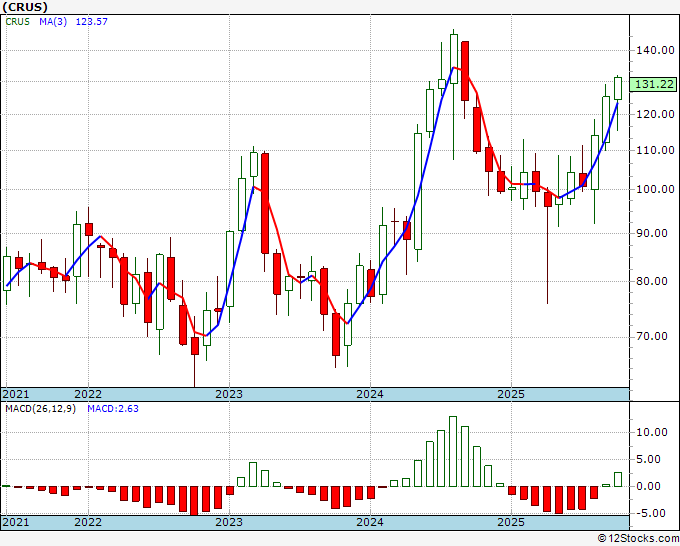680x546 pixels.
Task: Click the 123.57 moving average value
Action: pyautogui.click(x=92, y=22)
